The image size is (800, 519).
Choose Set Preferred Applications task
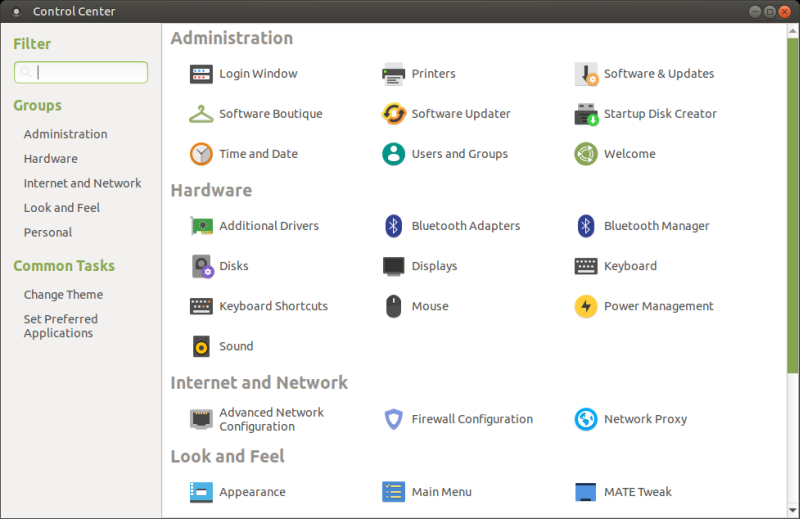[x=60, y=326]
